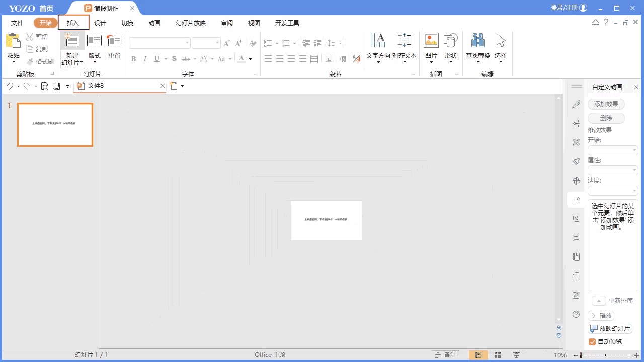Click the Paste (粘贴) icon

13,42
